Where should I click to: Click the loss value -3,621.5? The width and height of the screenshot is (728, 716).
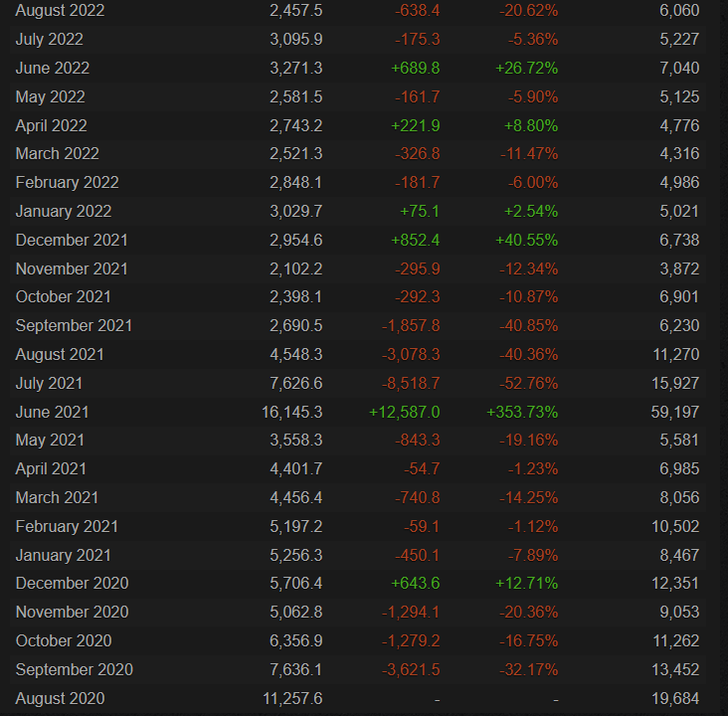point(411,669)
